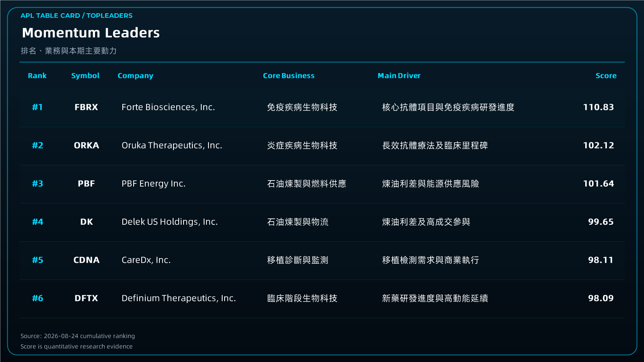Click 移植診斷與監測 core business cell
This screenshot has width=644, height=362.
(298, 260)
